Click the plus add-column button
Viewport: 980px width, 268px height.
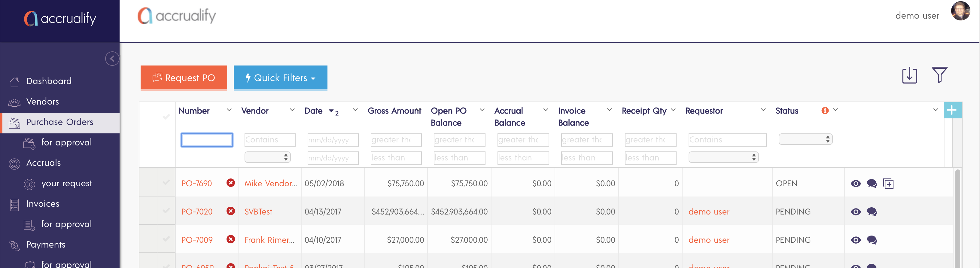952,110
